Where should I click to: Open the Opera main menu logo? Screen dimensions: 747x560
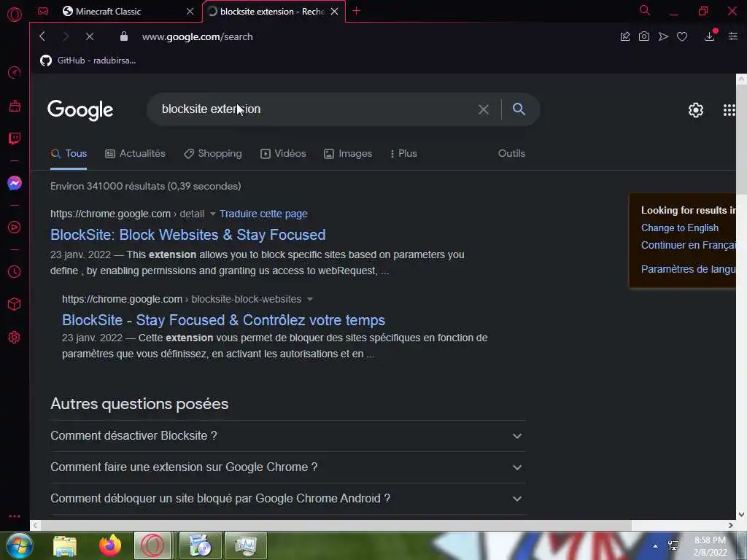coord(15,15)
